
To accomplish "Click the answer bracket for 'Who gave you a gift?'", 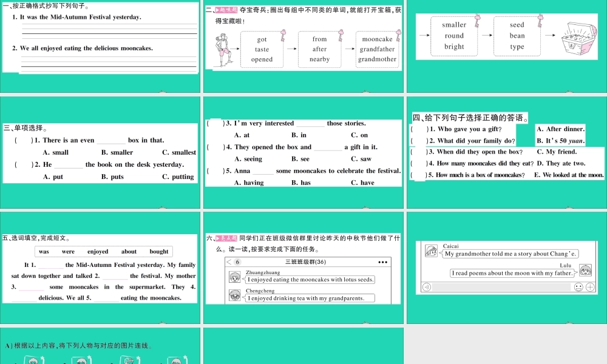I will [x=419, y=129].
